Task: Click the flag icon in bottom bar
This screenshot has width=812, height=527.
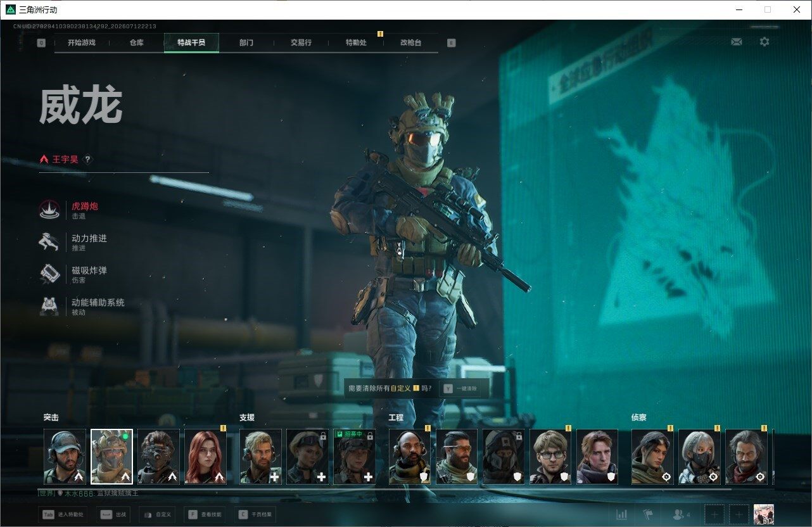Action: tap(647, 514)
